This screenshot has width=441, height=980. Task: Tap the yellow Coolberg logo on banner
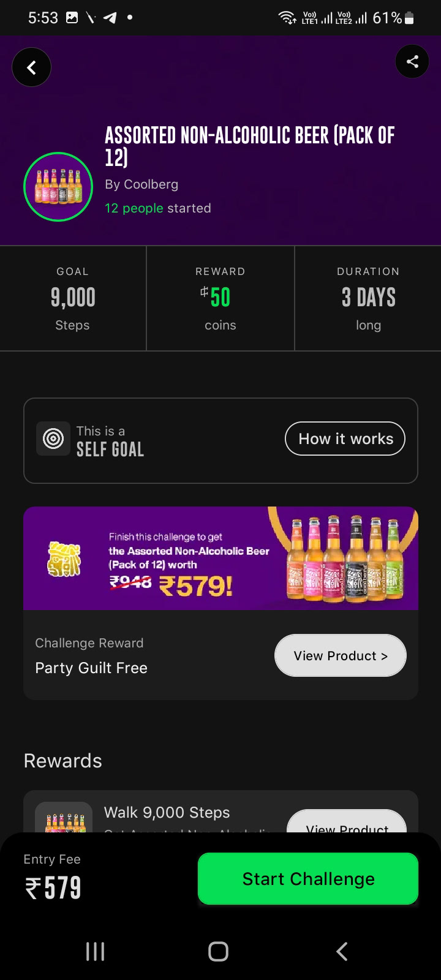click(64, 559)
